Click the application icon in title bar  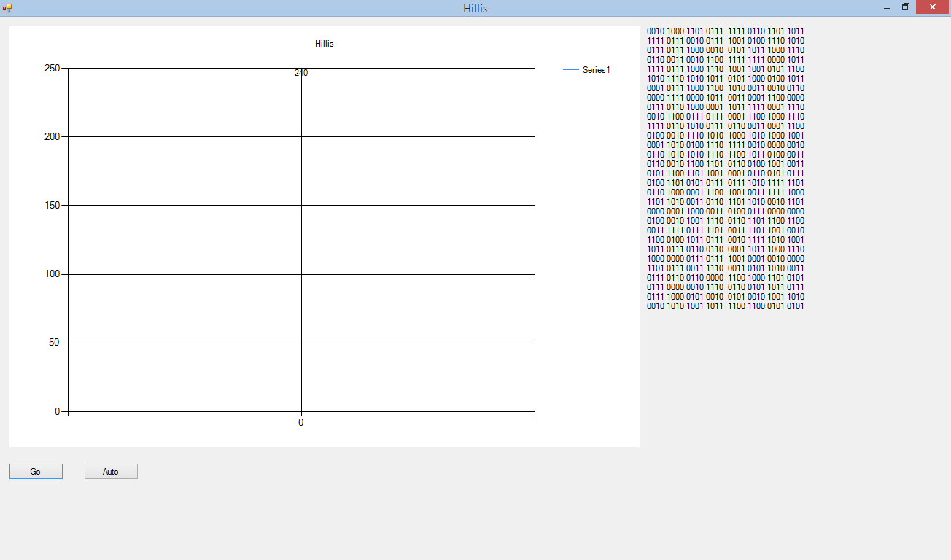(x=7, y=8)
